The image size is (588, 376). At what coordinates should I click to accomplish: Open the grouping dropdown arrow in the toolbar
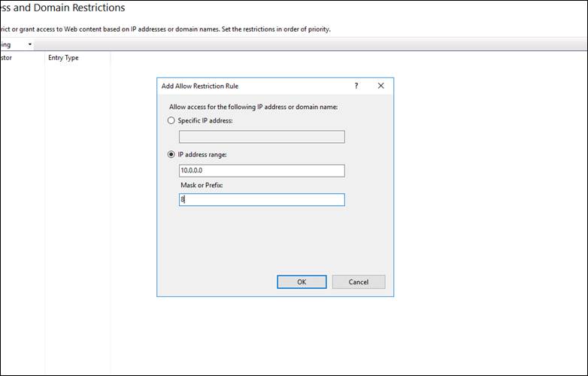pyautogui.click(x=30, y=44)
